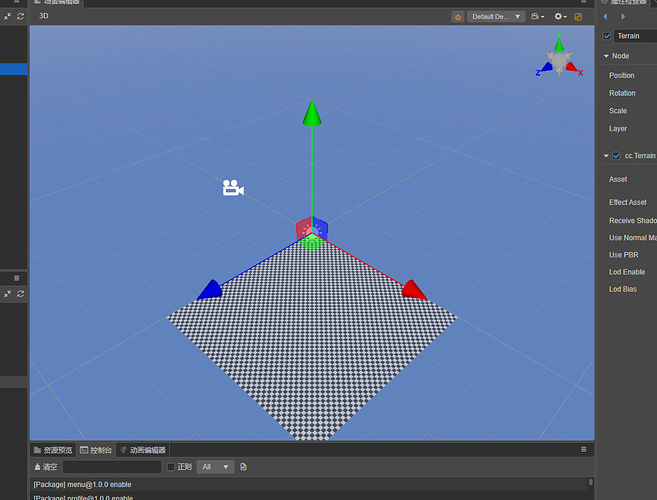The image size is (657, 500).
Task: Open the console log file icon
Action: tap(243, 466)
